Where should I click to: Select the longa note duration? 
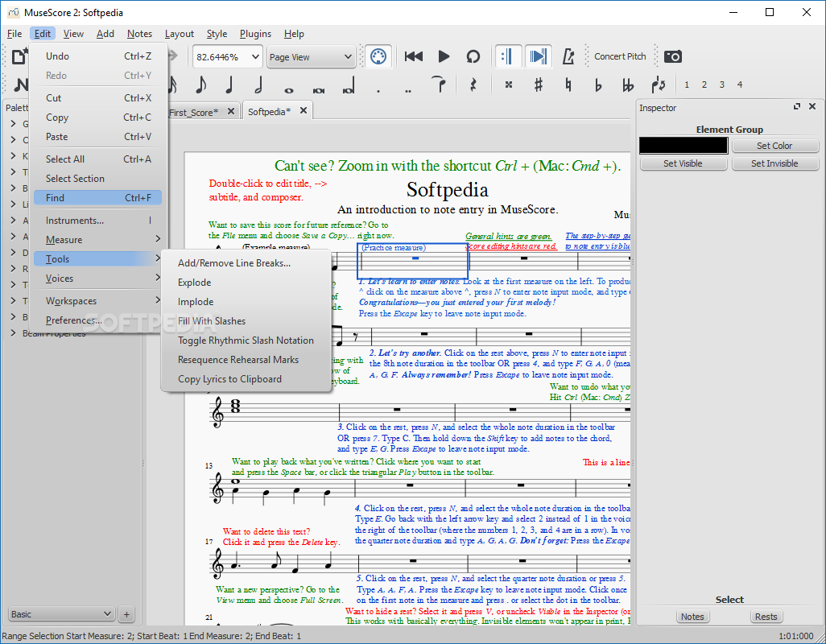pyautogui.click(x=349, y=86)
